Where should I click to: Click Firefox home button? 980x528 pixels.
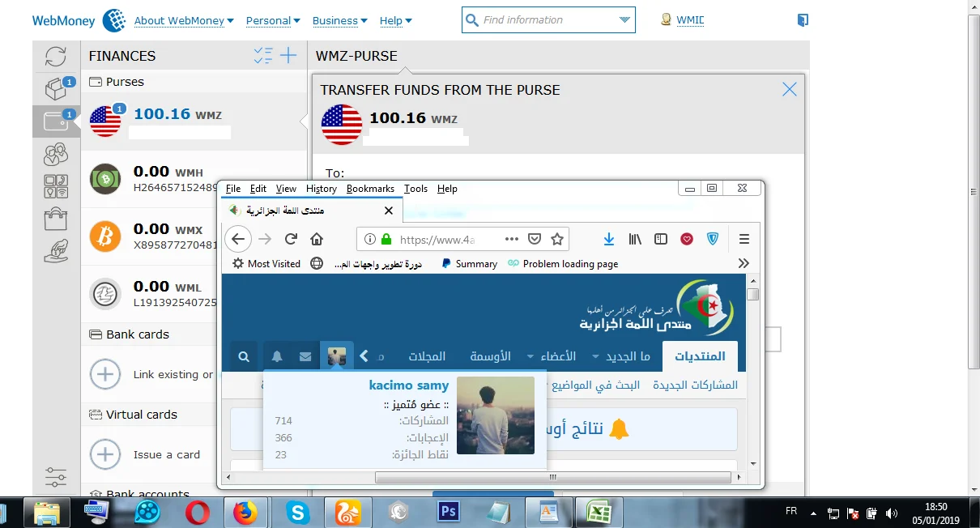317,239
